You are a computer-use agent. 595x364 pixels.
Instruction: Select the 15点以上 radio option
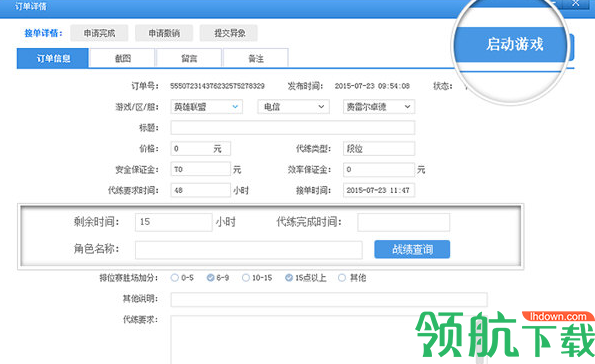(289, 278)
